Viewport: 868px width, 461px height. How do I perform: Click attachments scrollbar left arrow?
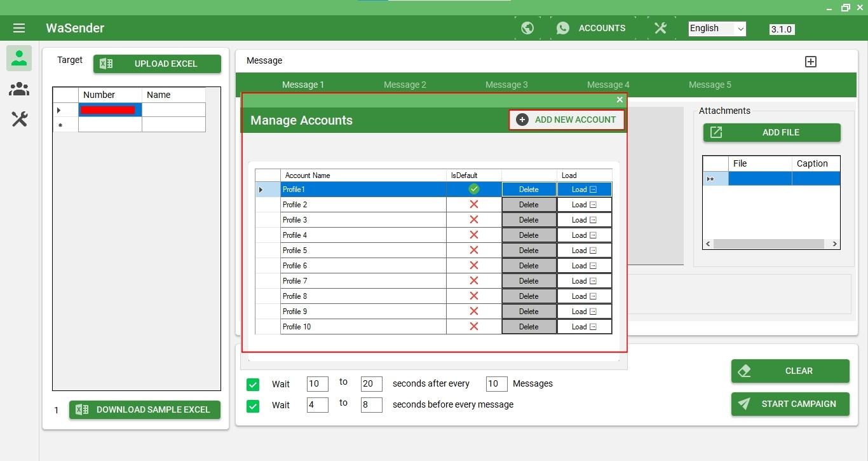(708, 244)
